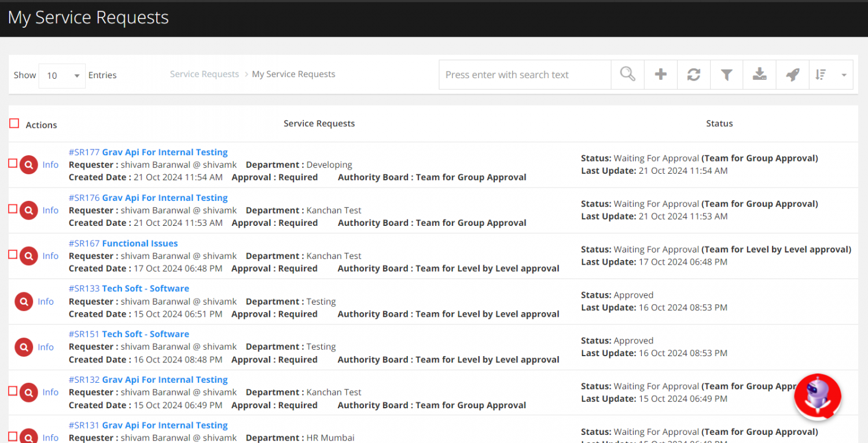Viewport: 868px width, 443px height.
Task: Click Info link for #SR177
Action: [x=50, y=165]
